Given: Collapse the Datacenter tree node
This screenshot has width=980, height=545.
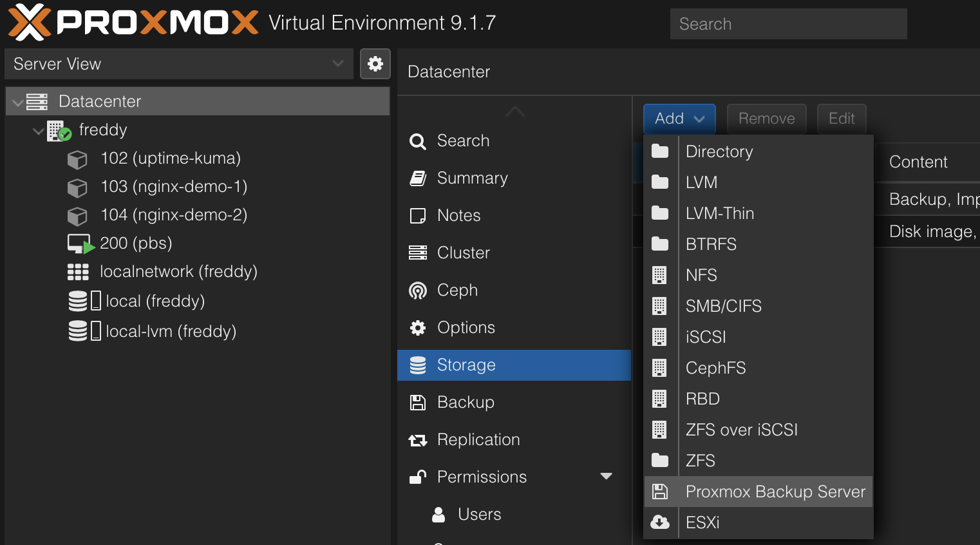Looking at the screenshot, I should 18,100.
